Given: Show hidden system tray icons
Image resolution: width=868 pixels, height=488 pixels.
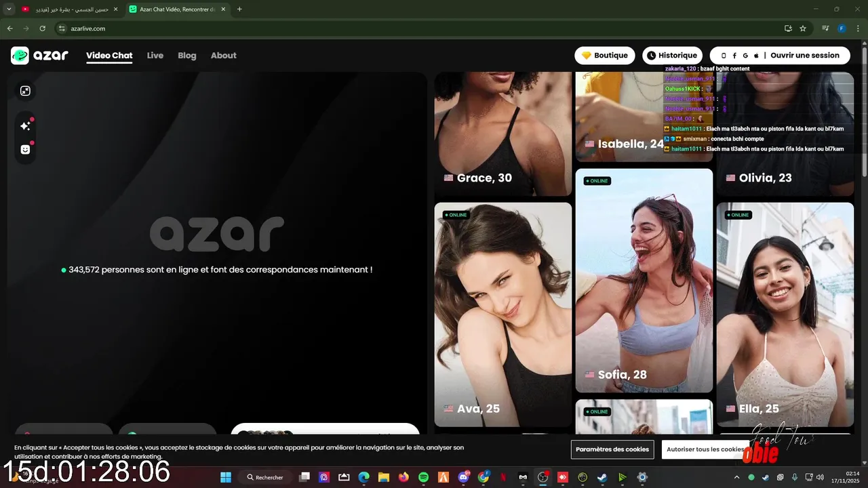Looking at the screenshot, I should (x=737, y=477).
